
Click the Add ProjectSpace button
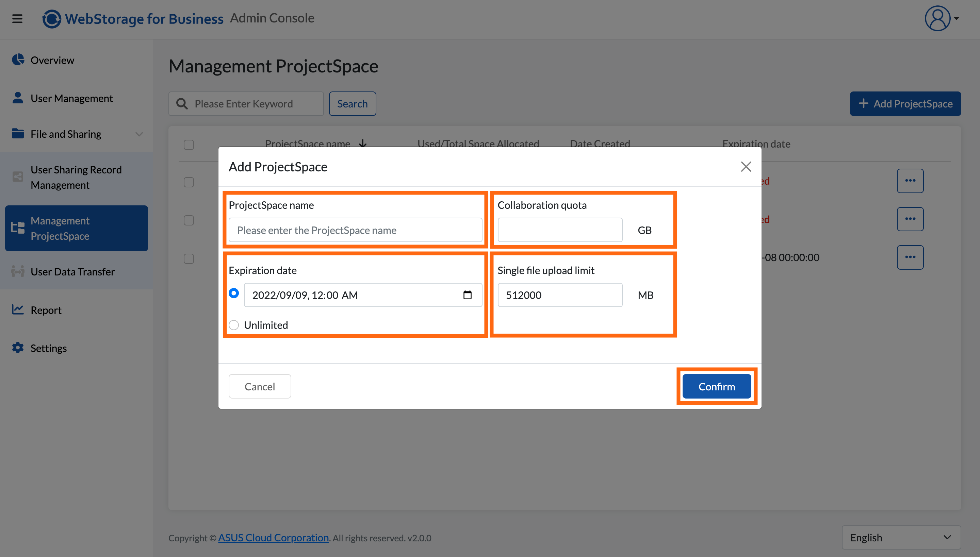point(905,104)
